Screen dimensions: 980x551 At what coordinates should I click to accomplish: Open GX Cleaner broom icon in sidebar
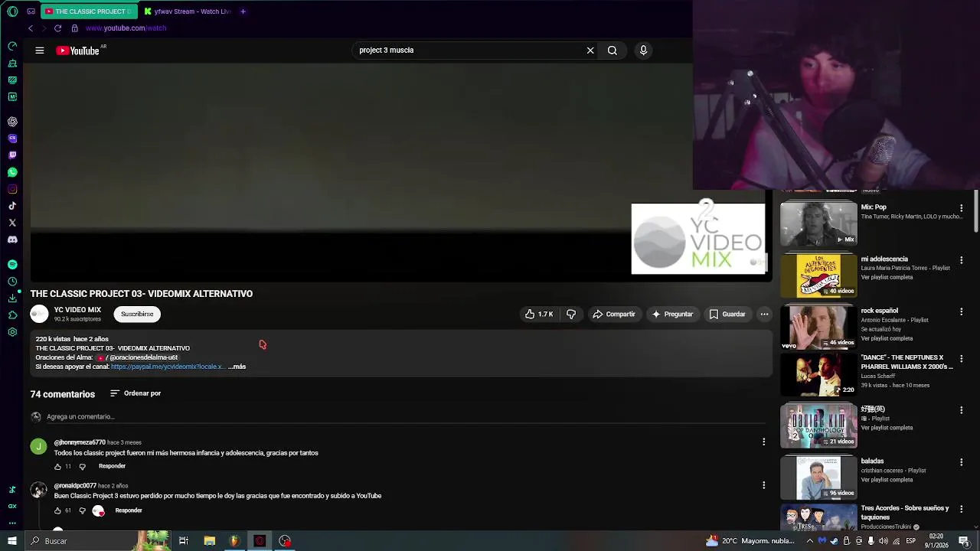(12, 63)
